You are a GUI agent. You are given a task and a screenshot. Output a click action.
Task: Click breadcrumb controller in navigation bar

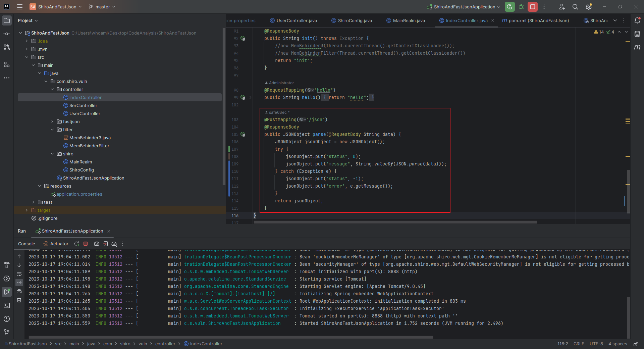pyautogui.click(x=165, y=344)
